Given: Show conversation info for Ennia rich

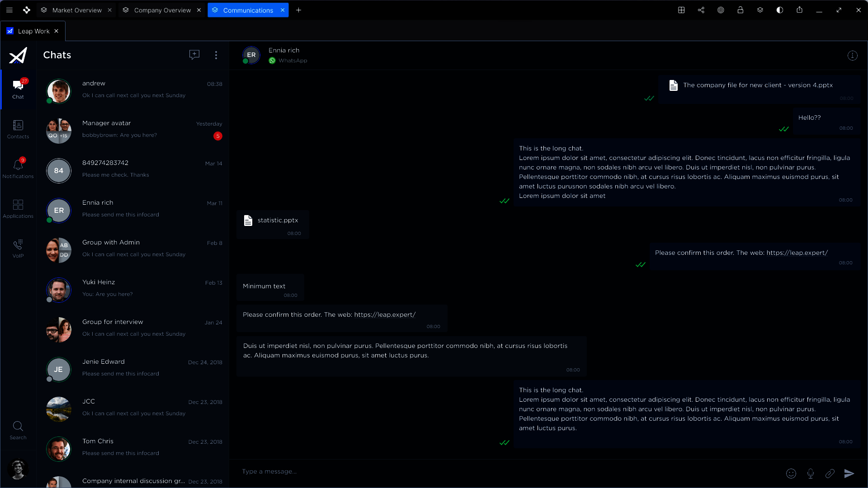Looking at the screenshot, I should pyautogui.click(x=852, y=56).
